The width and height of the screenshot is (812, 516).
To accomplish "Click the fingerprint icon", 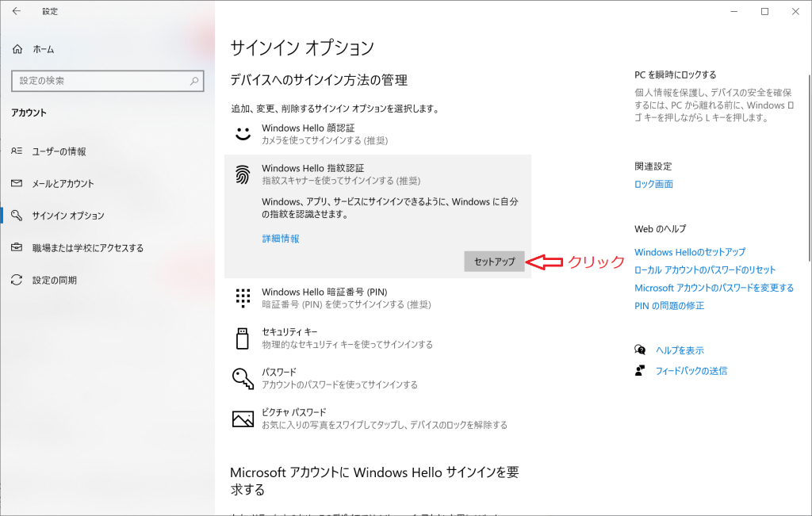I will (x=243, y=174).
